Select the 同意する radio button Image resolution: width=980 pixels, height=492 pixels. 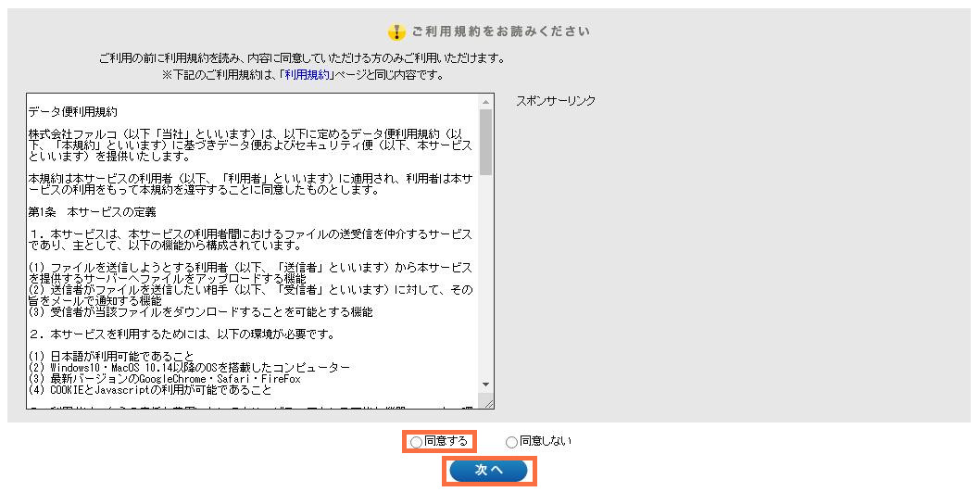pyautogui.click(x=416, y=443)
